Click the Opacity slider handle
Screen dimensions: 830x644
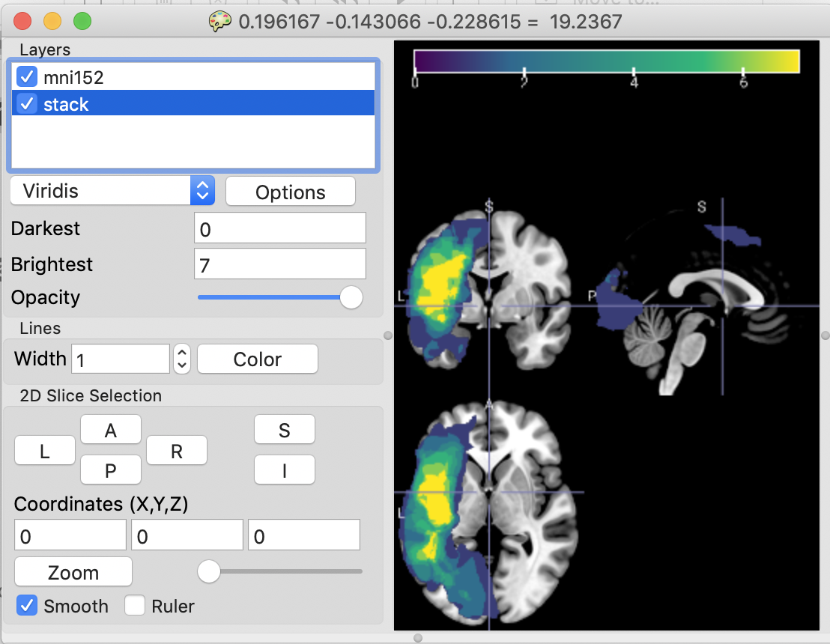click(x=351, y=297)
